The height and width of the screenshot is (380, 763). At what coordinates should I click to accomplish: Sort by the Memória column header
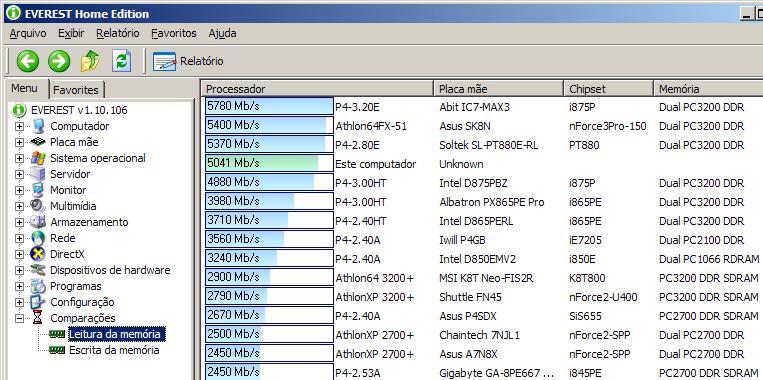coord(708,89)
